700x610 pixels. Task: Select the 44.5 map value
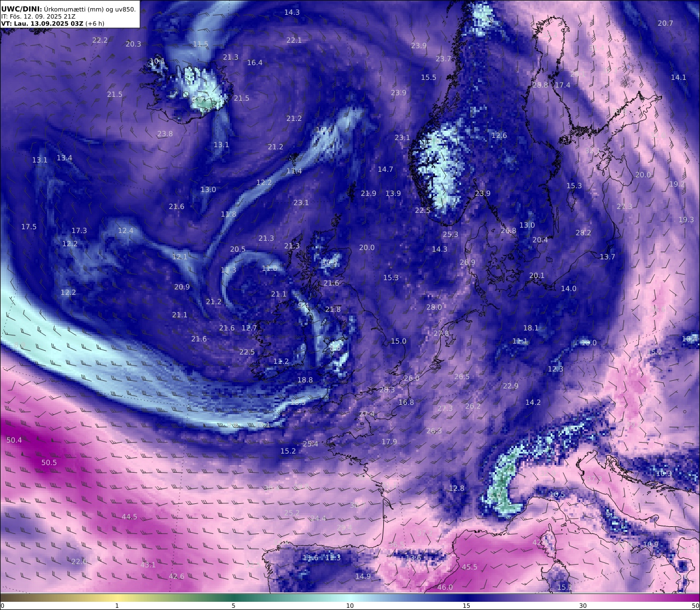(x=130, y=516)
